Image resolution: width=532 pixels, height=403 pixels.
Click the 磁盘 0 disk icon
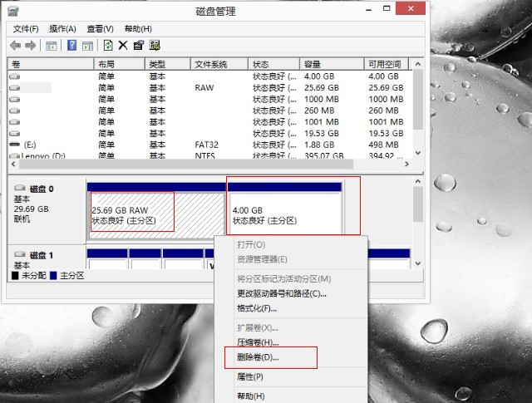(x=20, y=188)
